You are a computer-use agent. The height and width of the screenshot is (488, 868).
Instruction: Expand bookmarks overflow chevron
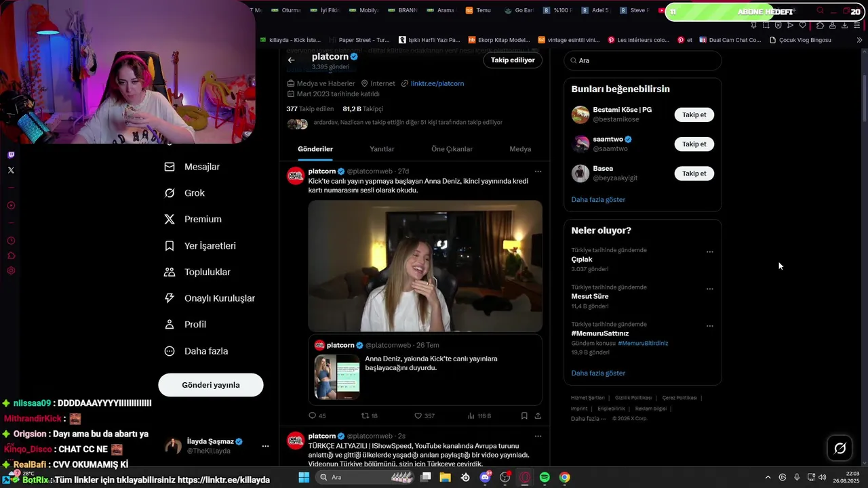(859, 40)
